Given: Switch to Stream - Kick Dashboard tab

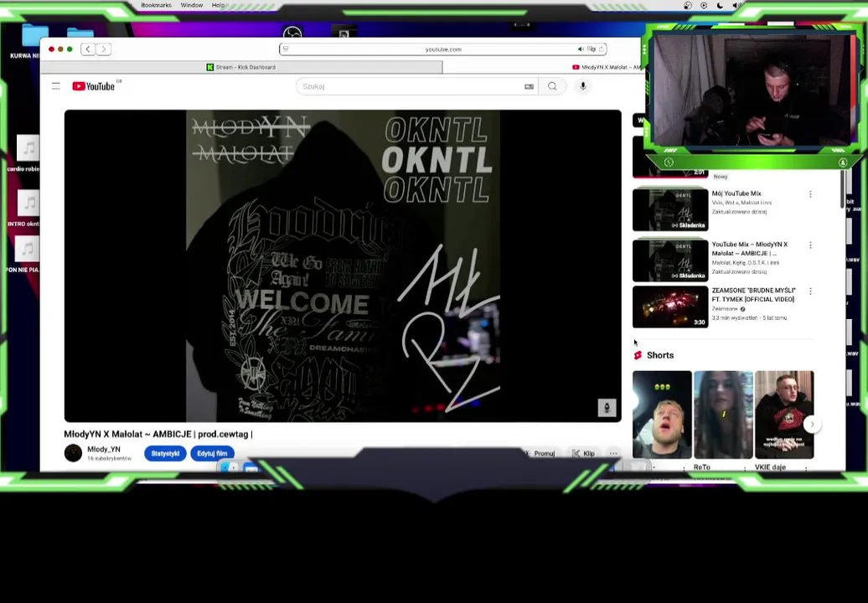Looking at the screenshot, I should (x=241, y=67).
